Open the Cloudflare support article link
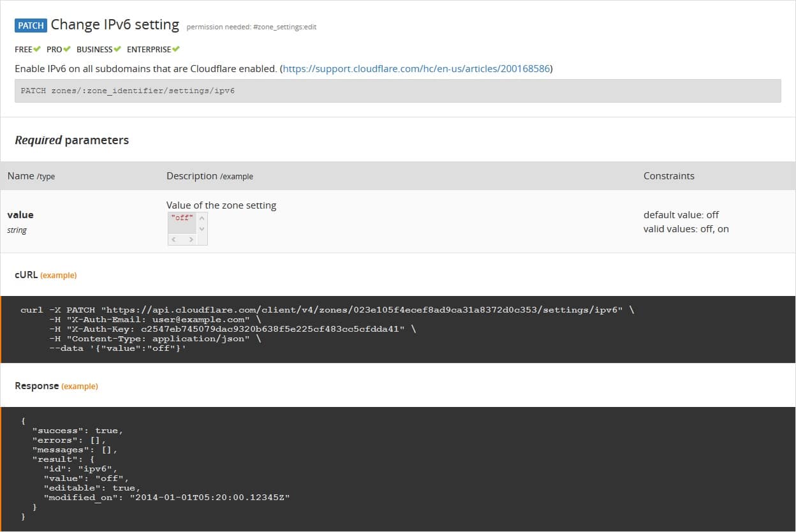The width and height of the screenshot is (796, 532). tap(416, 68)
